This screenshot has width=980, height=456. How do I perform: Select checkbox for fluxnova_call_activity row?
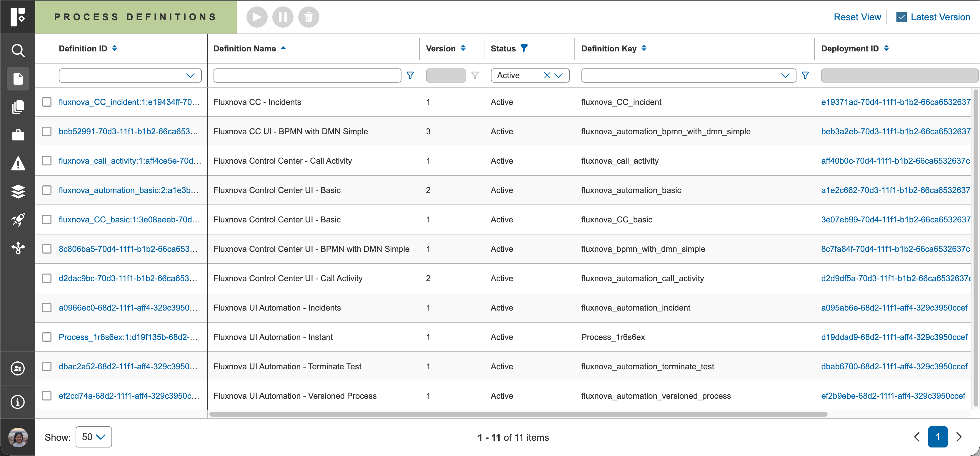[x=47, y=161]
